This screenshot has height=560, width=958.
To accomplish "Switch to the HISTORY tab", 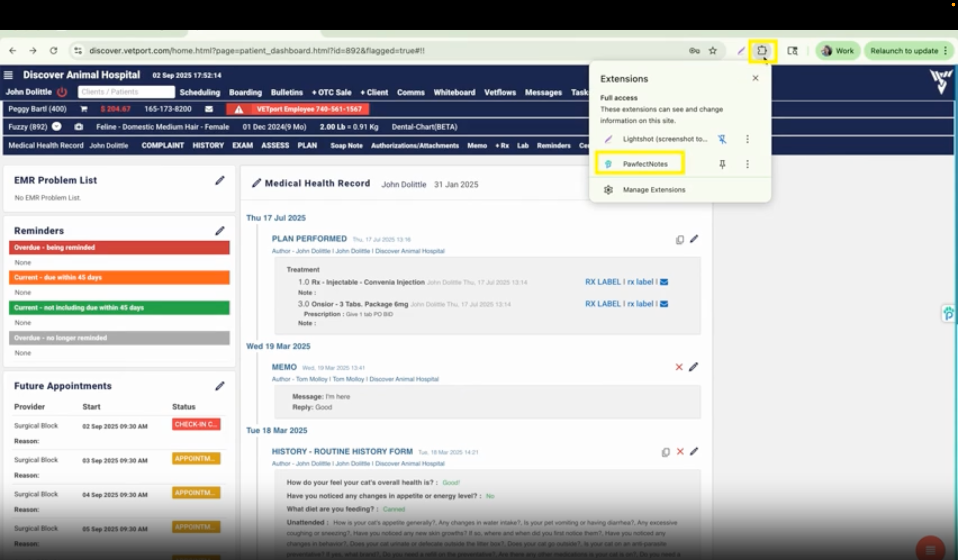I will coord(208,146).
